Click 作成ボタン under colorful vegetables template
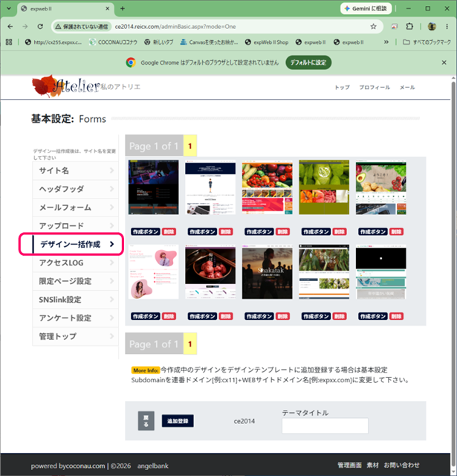 pyautogui.click(x=259, y=232)
